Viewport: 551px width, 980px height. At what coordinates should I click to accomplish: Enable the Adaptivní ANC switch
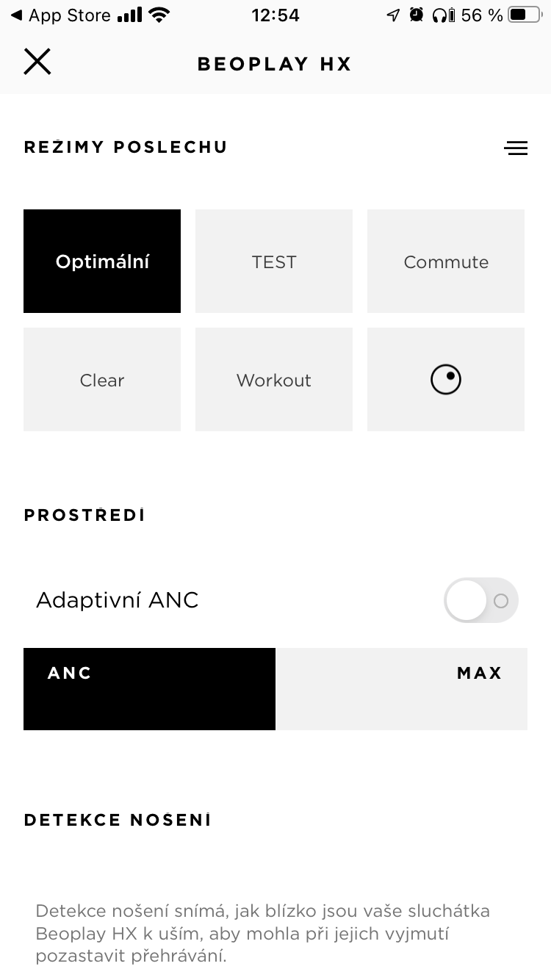point(481,601)
